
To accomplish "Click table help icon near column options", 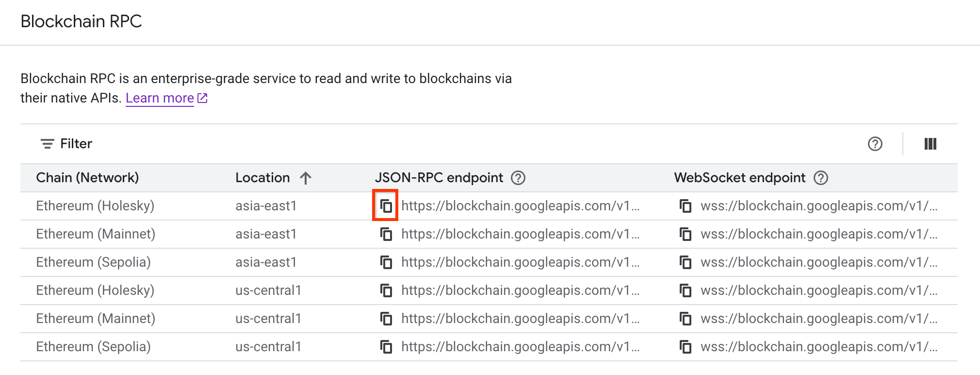I will point(875,144).
